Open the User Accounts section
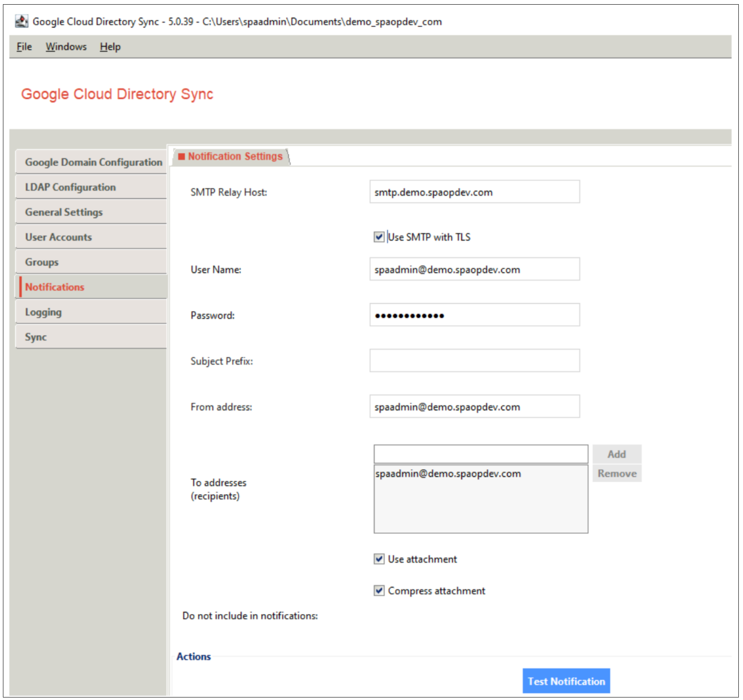743x700 pixels. pyautogui.click(x=58, y=237)
